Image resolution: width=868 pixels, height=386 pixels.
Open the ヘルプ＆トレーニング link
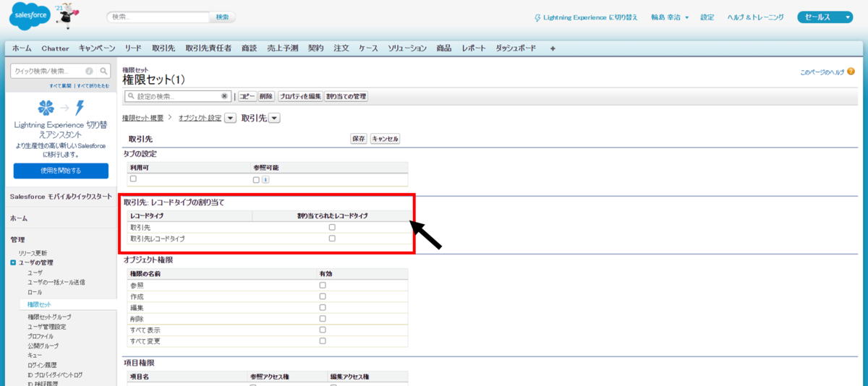pos(755,17)
